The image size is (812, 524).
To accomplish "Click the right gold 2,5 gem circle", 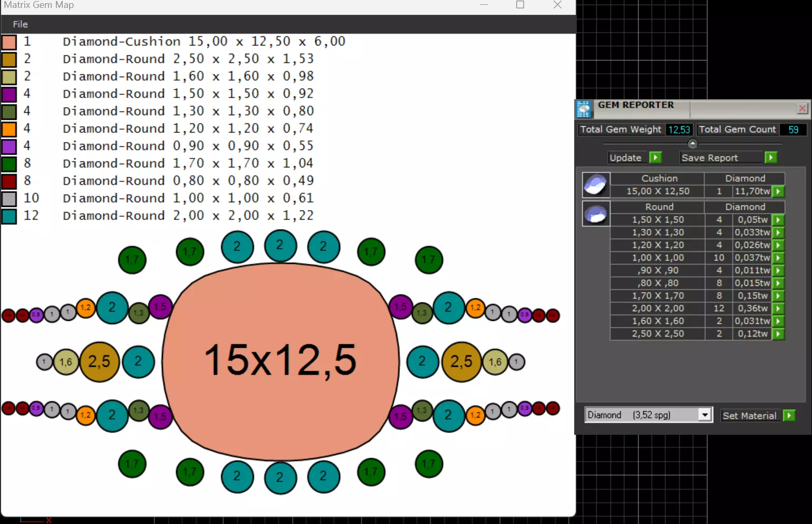I will (x=461, y=361).
